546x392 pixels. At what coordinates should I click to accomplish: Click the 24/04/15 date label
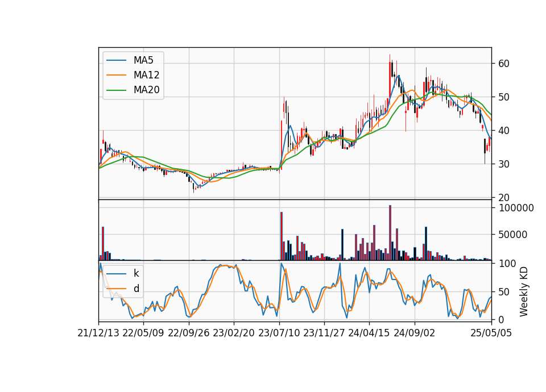[x=369, y=333]
